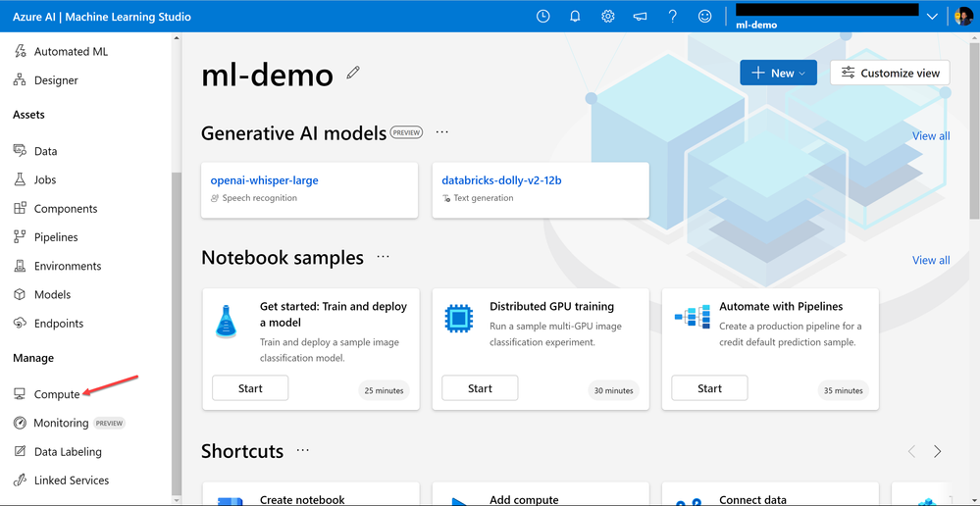Click the Jobs flask icon

[20, 179]
